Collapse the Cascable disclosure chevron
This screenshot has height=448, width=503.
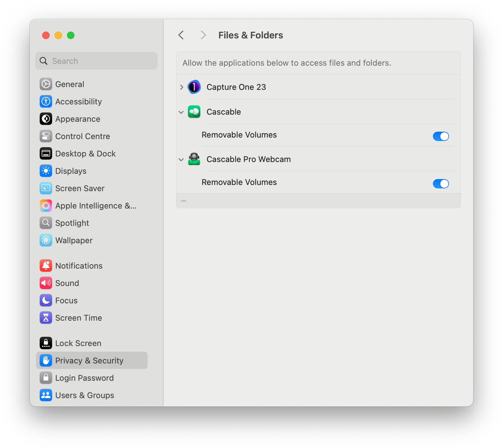coord(181,112)
